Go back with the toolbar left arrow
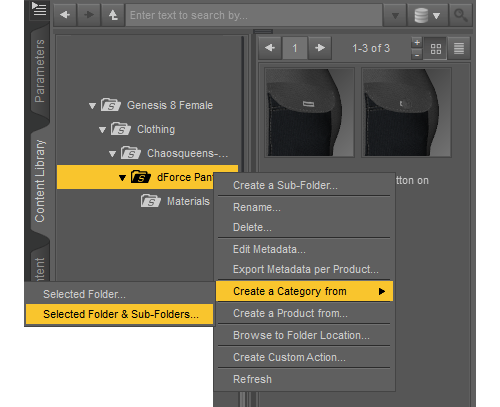 click(x=65, y=15)
